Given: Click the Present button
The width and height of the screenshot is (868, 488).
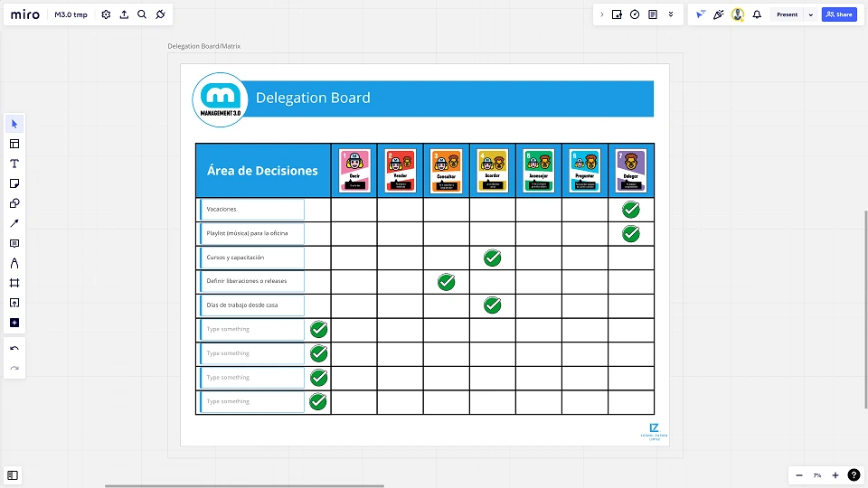Looking at the screenshot, I should [x=787, y=14].
